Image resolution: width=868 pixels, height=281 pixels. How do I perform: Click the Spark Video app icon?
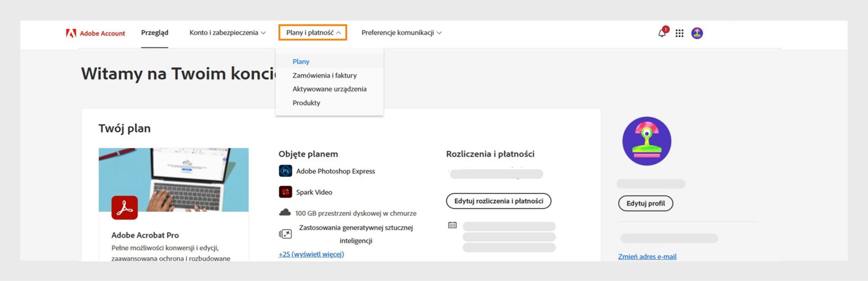[285, 192]
